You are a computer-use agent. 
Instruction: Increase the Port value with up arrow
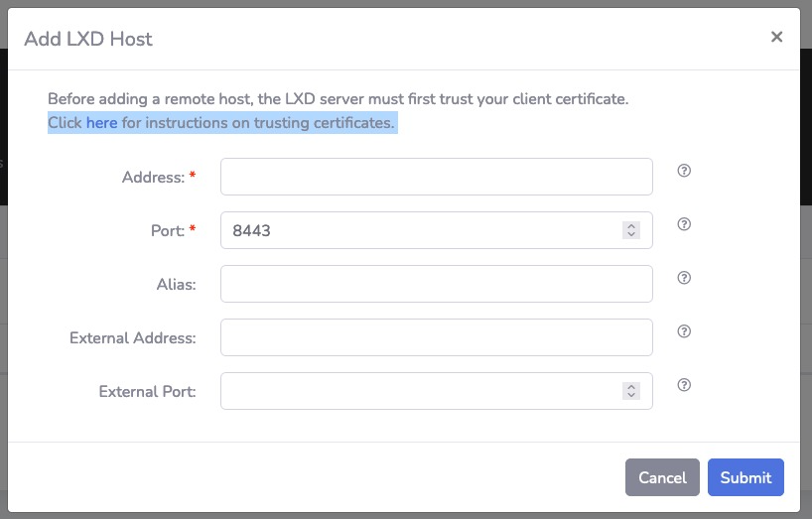point(631,225)
